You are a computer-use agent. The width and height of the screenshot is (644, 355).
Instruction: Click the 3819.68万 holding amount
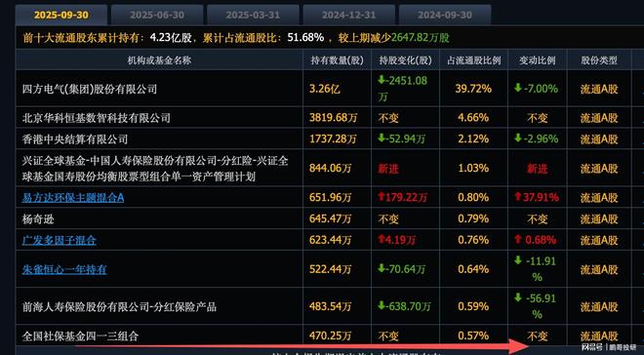[333, 118]
